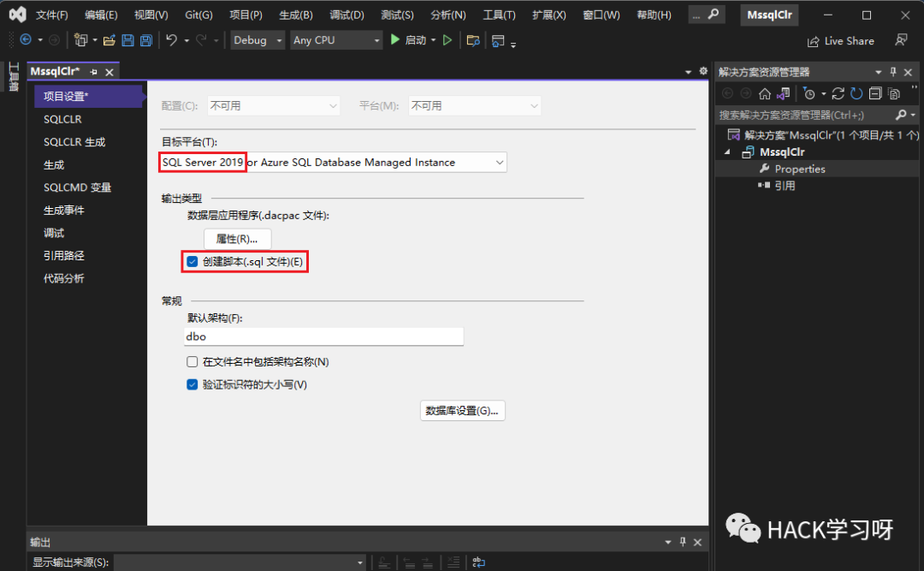Click the Visual Studio logo icon
This screenshot has height=571, width=924.
click(18, 15)
